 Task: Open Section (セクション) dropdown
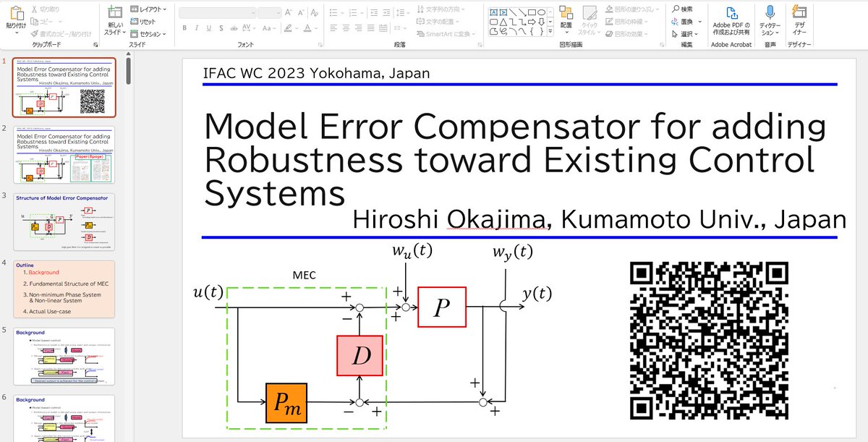[148, 33]
